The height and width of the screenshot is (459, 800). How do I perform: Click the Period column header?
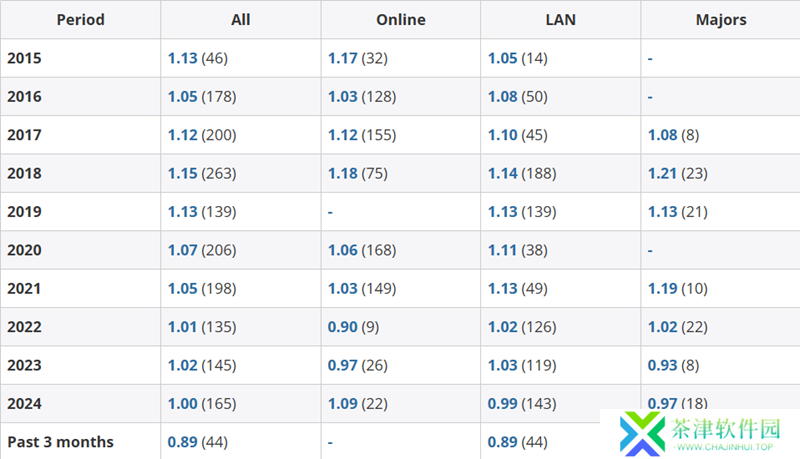[x=80, y=20]
